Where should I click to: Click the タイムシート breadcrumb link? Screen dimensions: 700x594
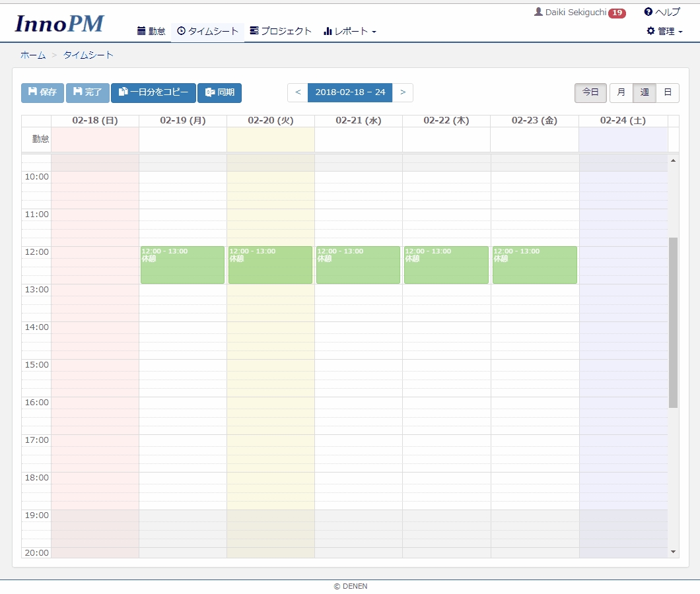(88, 55)
